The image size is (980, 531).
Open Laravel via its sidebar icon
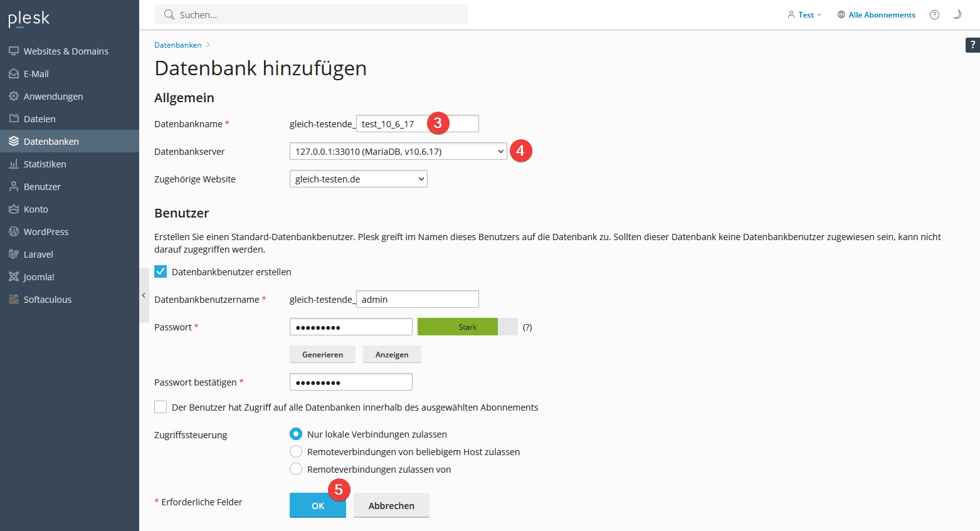click(x=14, y=255)
